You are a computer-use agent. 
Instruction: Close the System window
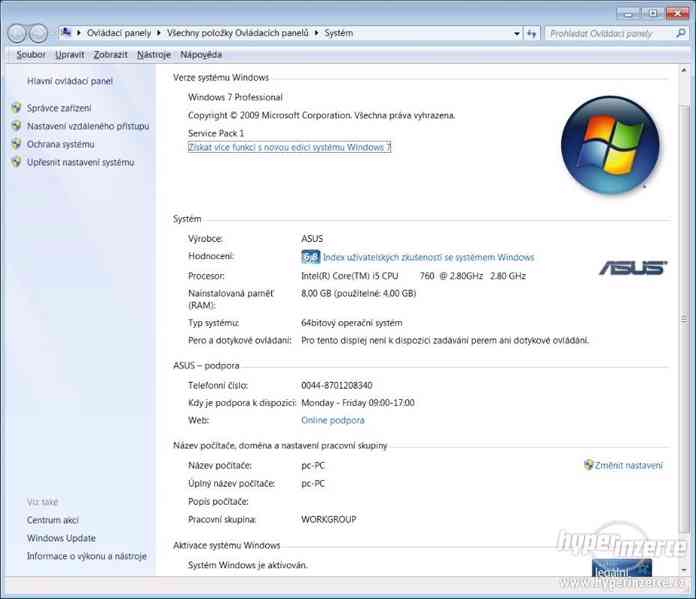coord(677,14)
